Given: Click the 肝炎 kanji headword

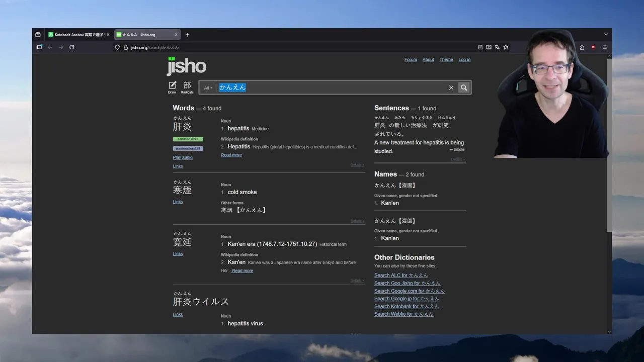Looking at the screenshot, I should click(x=182, y=127).
